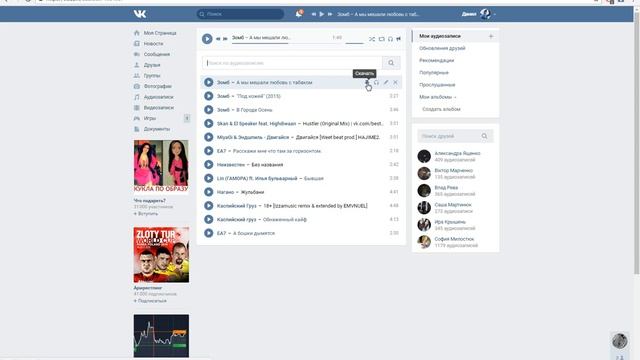Expand Мои альбомы section

(438, 97)
